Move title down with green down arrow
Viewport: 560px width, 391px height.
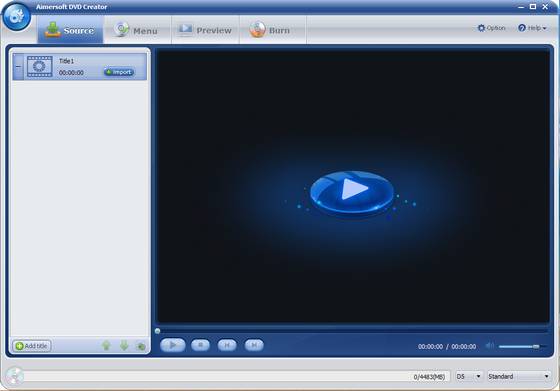[124, 346]
